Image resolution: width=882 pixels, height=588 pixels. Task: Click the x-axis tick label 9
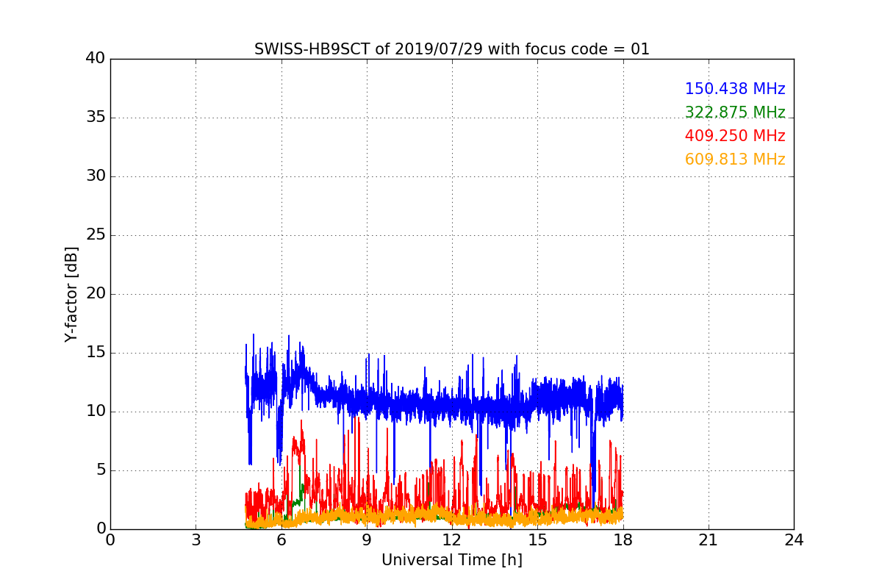click(367, 540)
